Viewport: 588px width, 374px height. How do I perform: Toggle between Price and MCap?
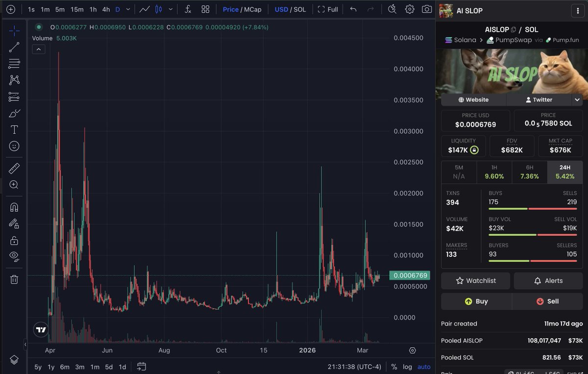click(242, 9)
